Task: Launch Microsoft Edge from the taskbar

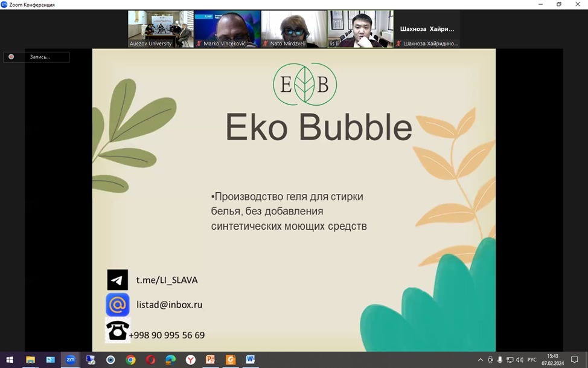Action: coord(171,360)
